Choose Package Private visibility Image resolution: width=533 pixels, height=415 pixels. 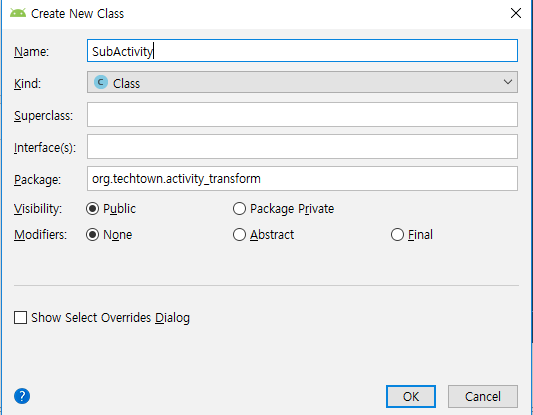239,209
